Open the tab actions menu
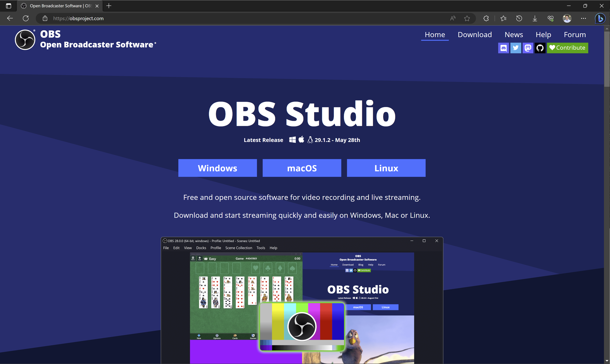 tap(8, 6)
